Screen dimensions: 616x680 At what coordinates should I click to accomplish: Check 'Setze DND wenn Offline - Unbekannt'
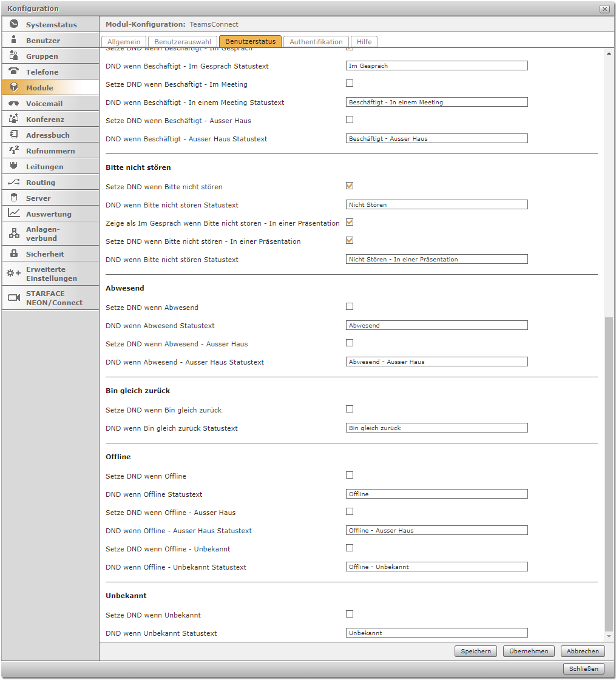click(350, 548)
